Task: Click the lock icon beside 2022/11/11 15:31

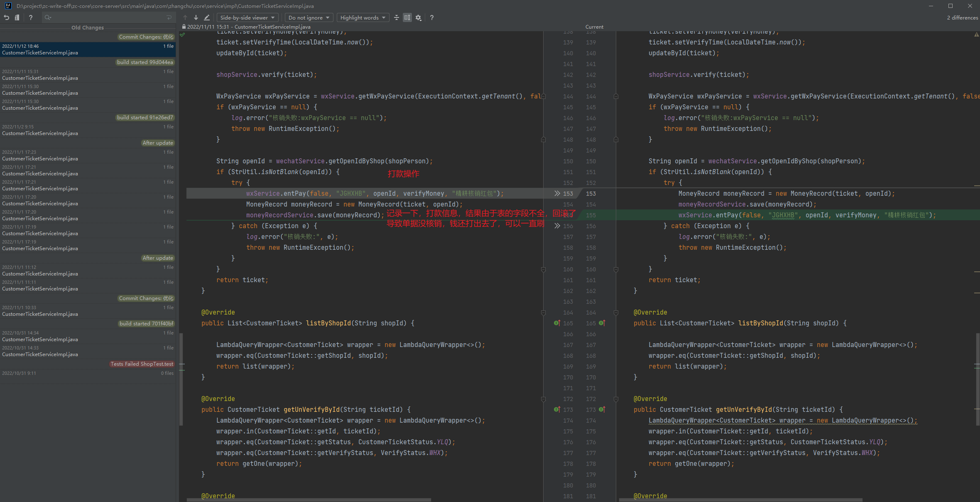Action: (x=184, y=27)
